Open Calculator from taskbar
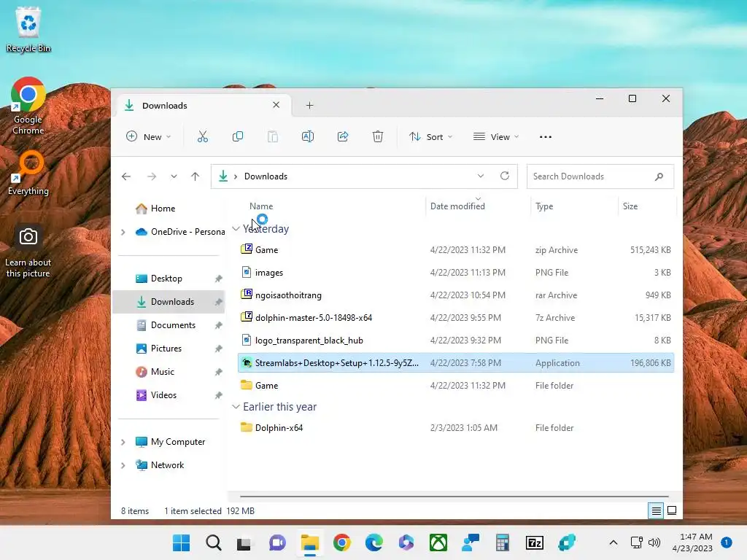The width and height of the screenshot is (747, 560). pos(502,542)
